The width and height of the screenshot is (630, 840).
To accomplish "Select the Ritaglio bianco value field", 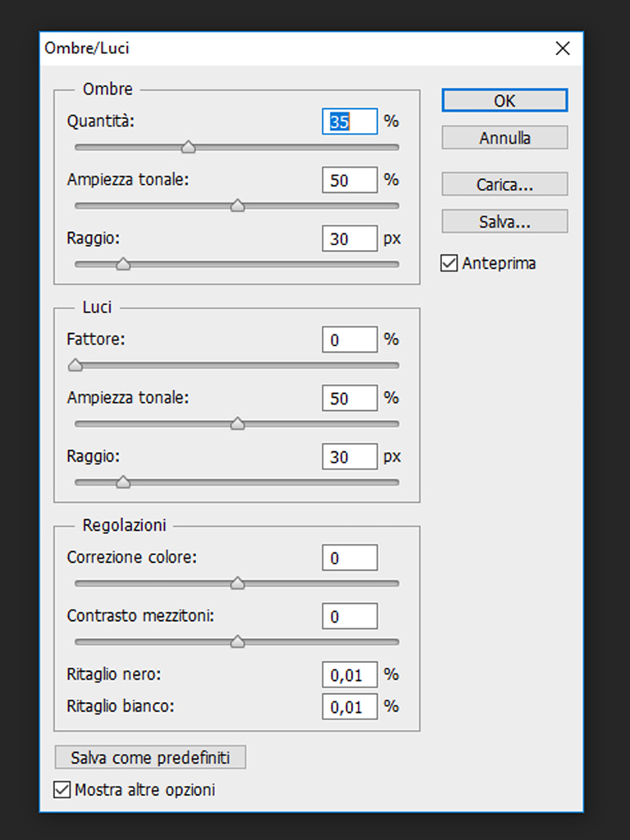I will 350,706.
